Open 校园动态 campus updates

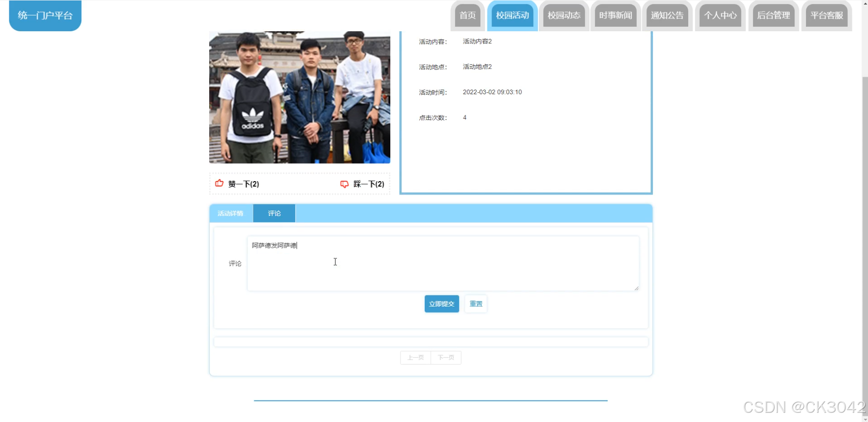(x=564, y=15)
